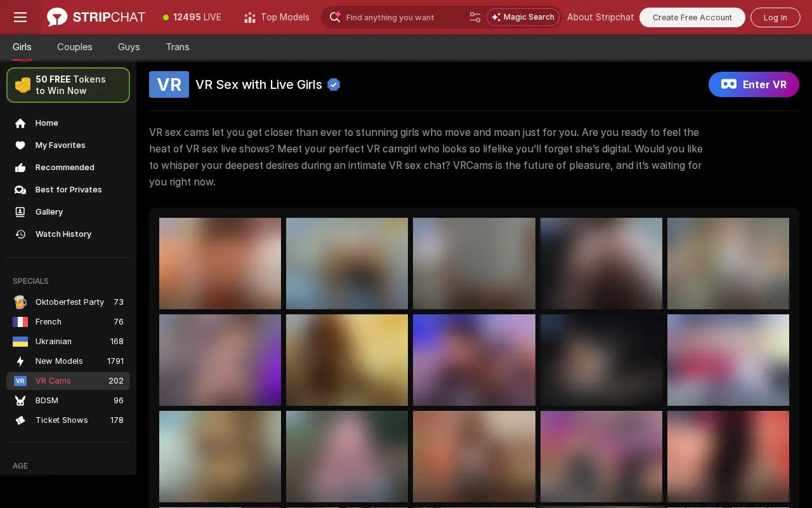812x508 pixels.
Task: Click the Oktoberfest Party beer icon
Action: [20, 302]
